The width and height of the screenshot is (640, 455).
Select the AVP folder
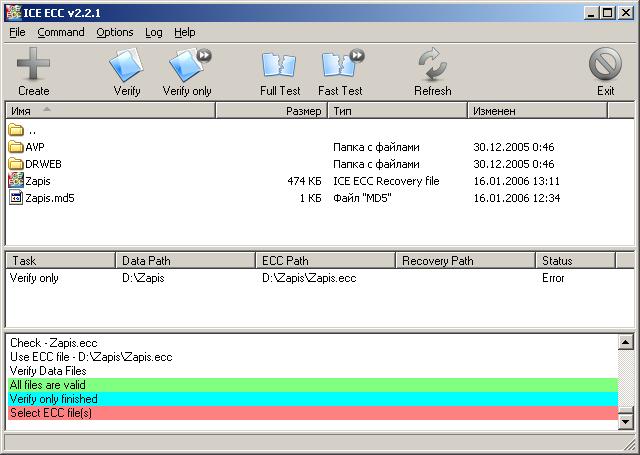point(34,147)
